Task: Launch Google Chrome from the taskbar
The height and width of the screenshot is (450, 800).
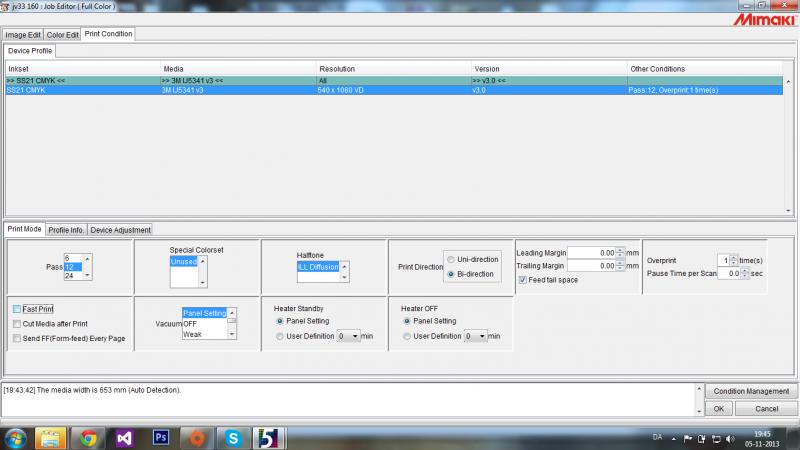Action: (x=88, y=438)
